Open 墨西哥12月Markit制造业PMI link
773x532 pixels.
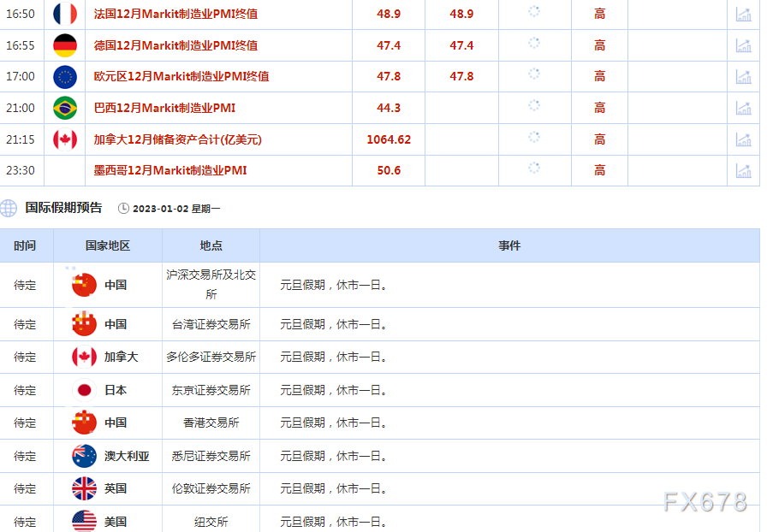click(x=170, y=170)
